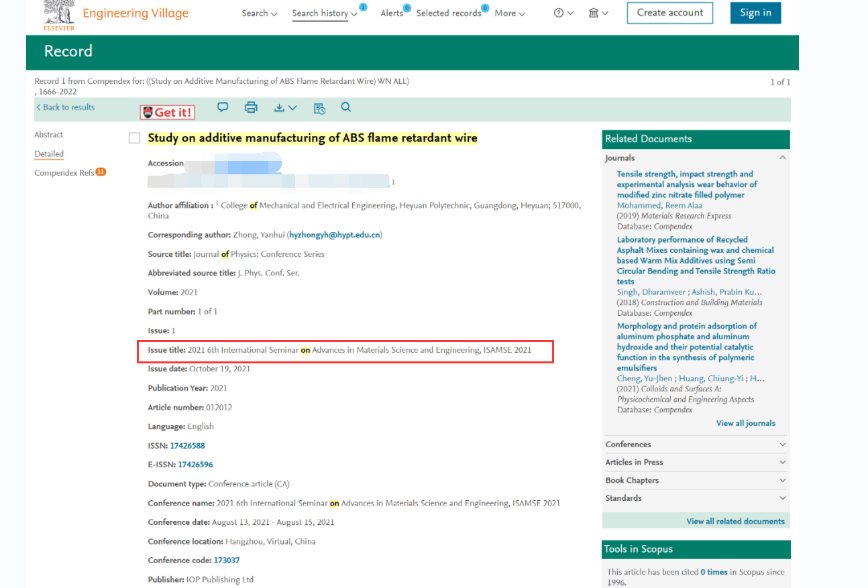Click the Elsevier tree logo
The image size is (868, 588).
click(x=58, y=15)
